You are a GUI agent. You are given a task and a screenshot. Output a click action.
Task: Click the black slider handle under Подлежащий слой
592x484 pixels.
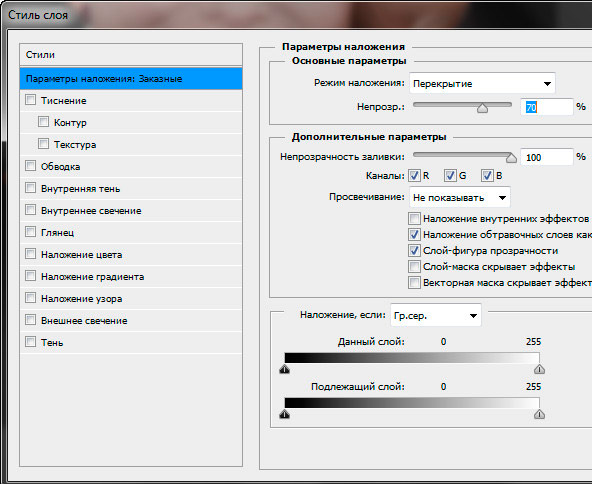284,415
